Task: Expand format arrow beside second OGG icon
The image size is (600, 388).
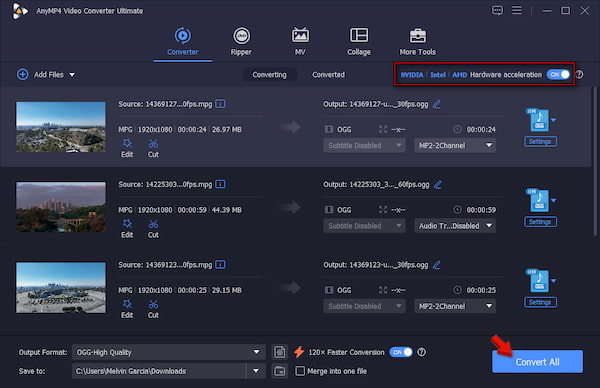Action: pyautogui.click(x=553, y=200)
